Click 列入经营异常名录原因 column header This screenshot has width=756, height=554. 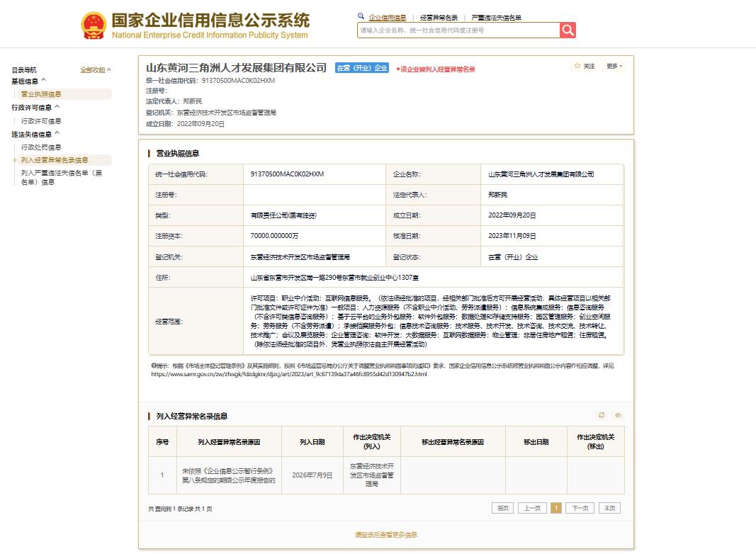coord(229,441)
